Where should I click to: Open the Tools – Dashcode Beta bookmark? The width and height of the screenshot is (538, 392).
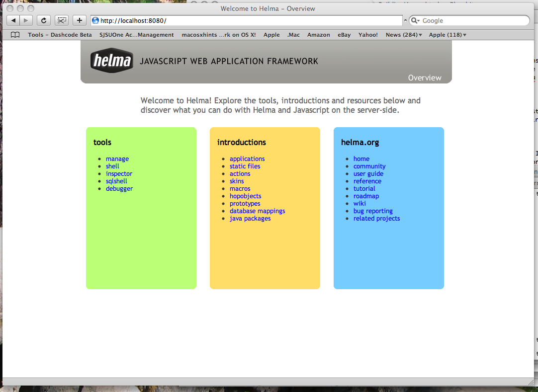tap(60, 35)
